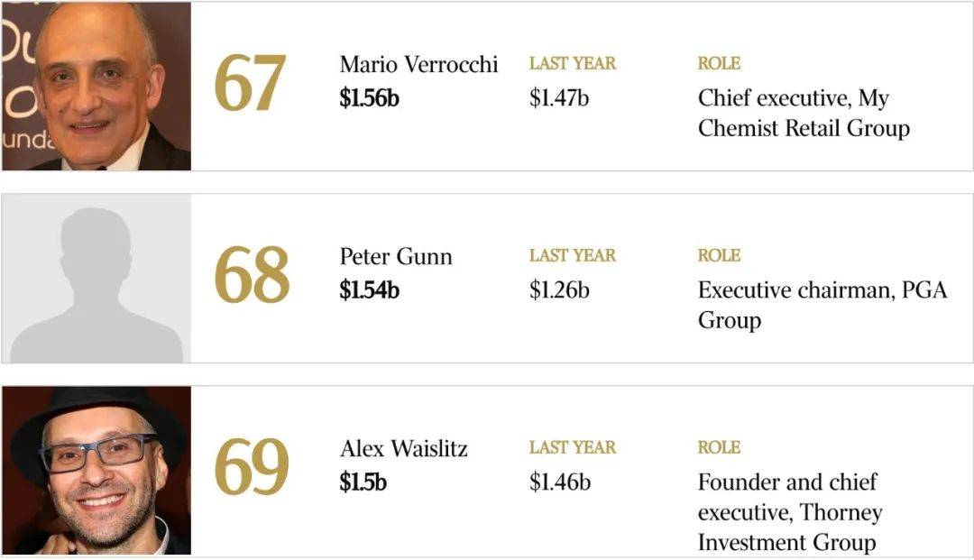Click the rank number 68
This screenshot has height=560, width=974.
pyautogui.click(x=252, y=275)
